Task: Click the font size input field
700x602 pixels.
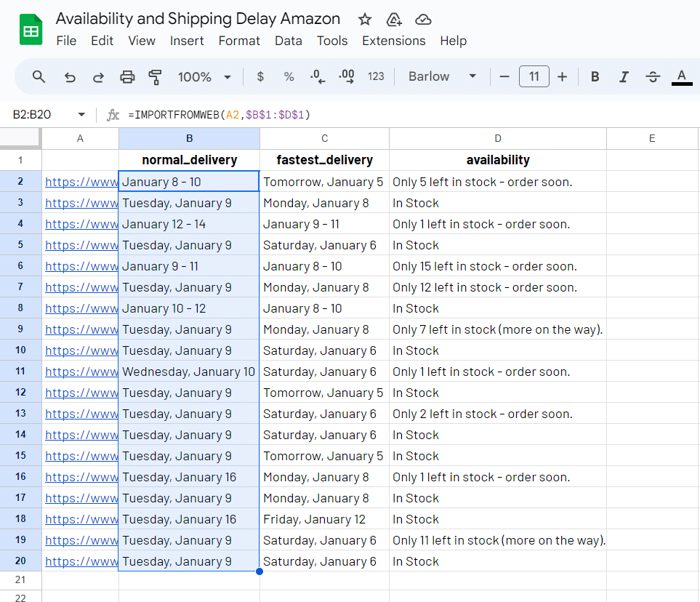Action: click(534, 76)
